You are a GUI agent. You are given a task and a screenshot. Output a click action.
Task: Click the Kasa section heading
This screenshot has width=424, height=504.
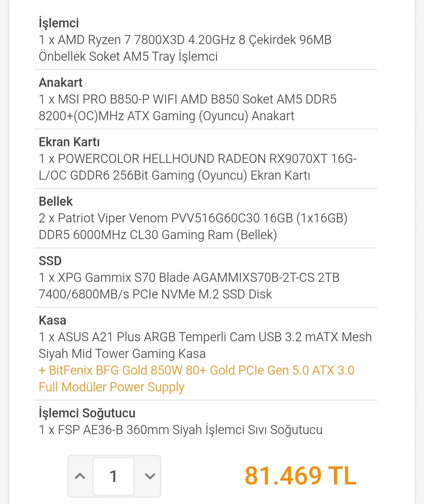pos(52,320)
